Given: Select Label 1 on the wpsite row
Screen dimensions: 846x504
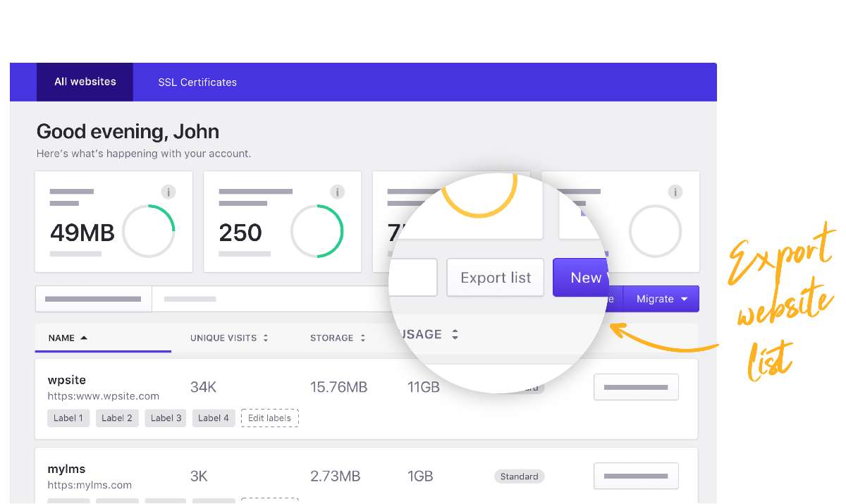Looking at the screenshot, I should 68,418.
